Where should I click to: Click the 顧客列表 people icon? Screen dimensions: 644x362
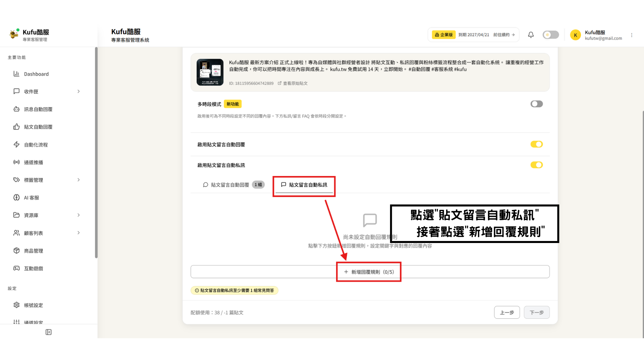click(x=16, y=233)
